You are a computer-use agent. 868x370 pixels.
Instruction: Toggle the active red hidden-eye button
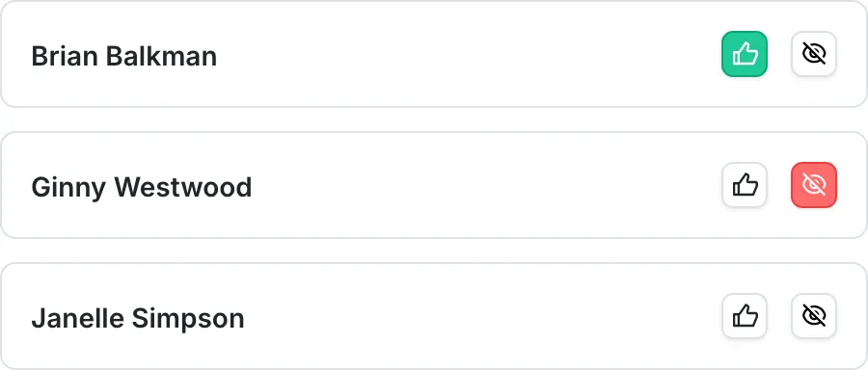click(x=814, y=185)
